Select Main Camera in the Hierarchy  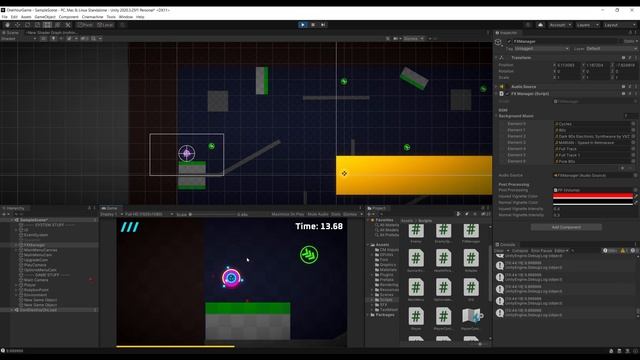(x=36, y=280)
